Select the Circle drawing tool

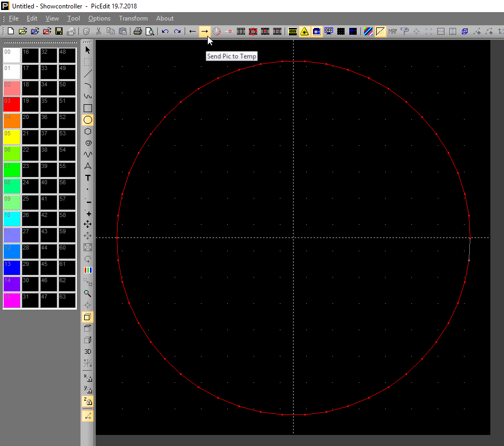click(x=88, y=120)
